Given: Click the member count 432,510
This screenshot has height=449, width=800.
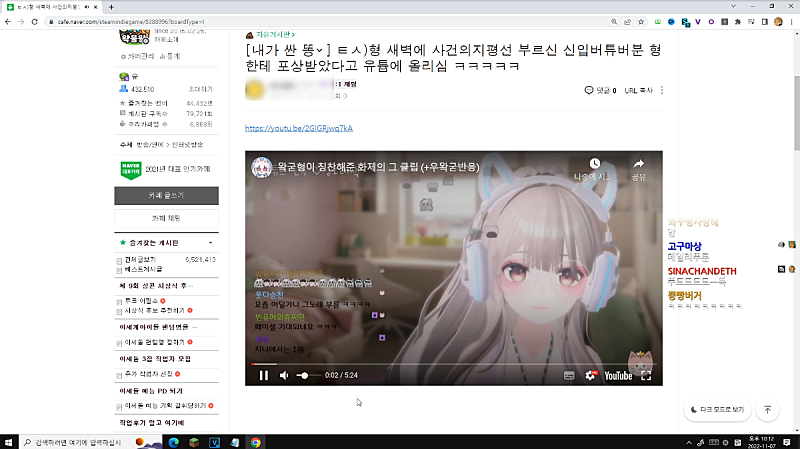Looking at the screenshot, I should [142, 89].
